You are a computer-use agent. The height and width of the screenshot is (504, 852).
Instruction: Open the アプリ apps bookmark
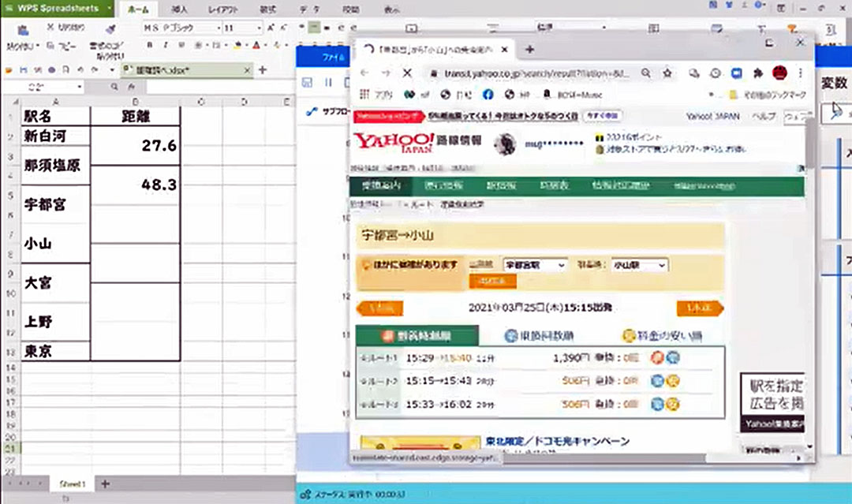[x=376, y=95]
